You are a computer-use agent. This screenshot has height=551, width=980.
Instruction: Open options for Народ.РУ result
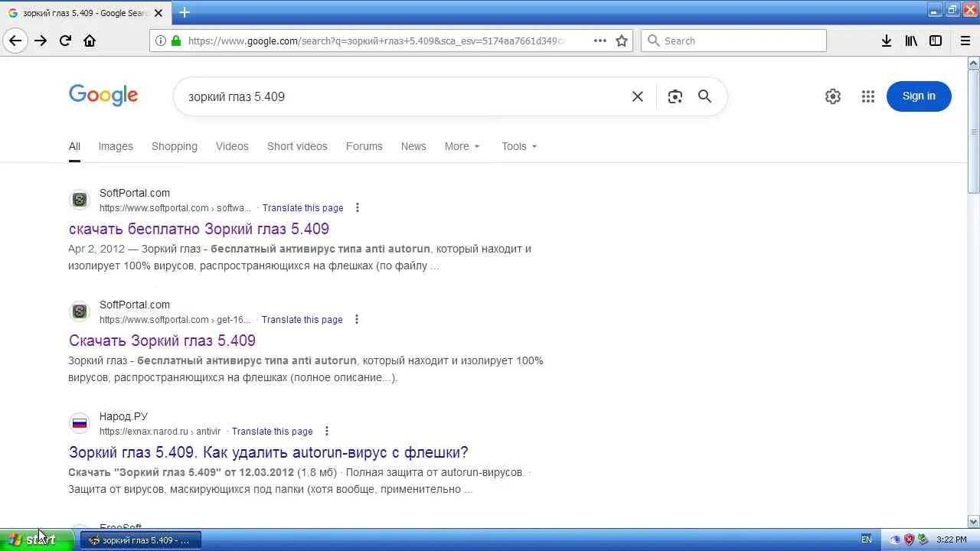pos(326,432)
